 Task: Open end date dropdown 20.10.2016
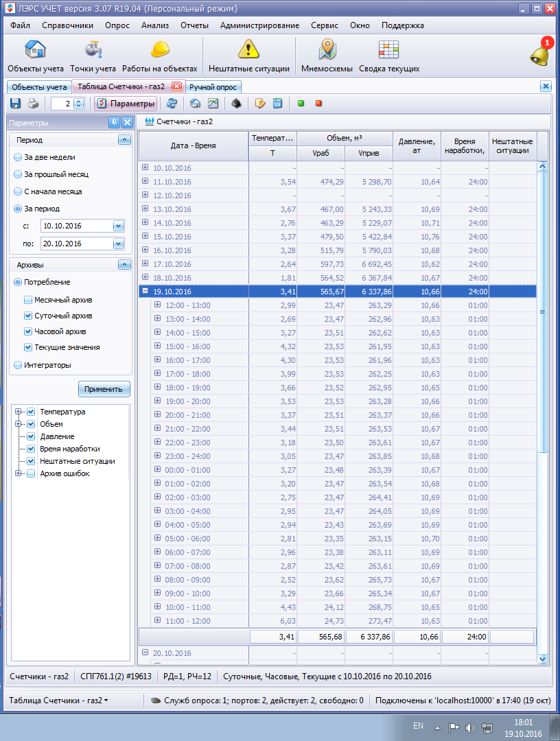tap(118, 244)
